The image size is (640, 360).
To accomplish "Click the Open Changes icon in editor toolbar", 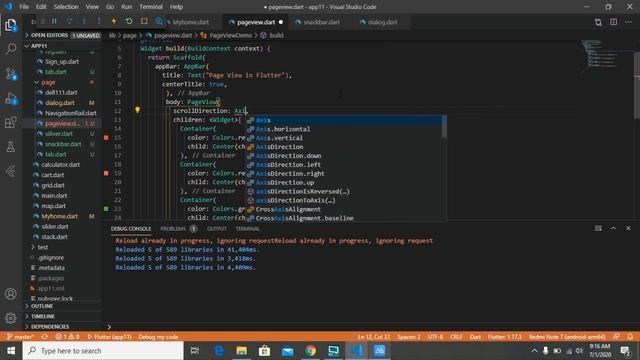I will [x=598, y=22].
